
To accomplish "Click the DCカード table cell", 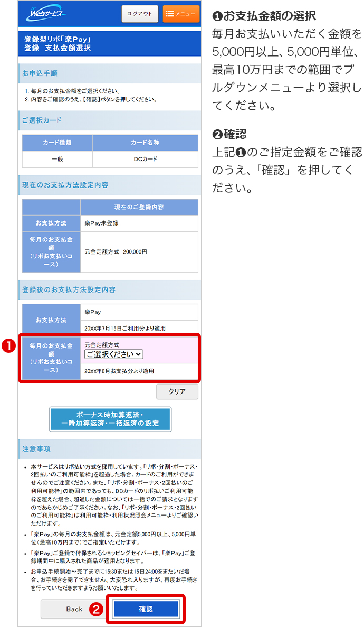I will 145,159.
